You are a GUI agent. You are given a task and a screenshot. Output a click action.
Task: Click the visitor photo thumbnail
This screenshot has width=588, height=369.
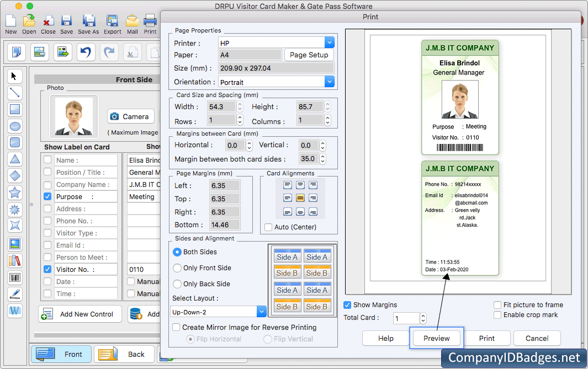tap(74, 116)
